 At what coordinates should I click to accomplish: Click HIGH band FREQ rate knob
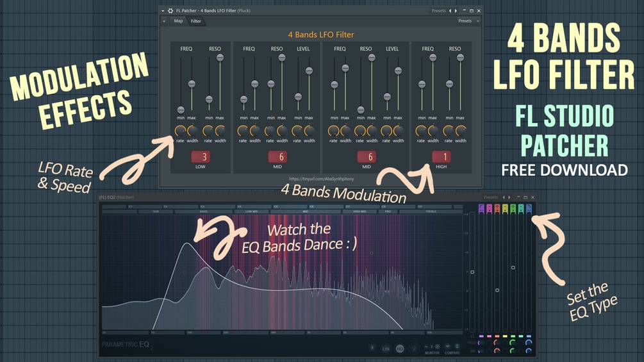(x=421, y=131)
